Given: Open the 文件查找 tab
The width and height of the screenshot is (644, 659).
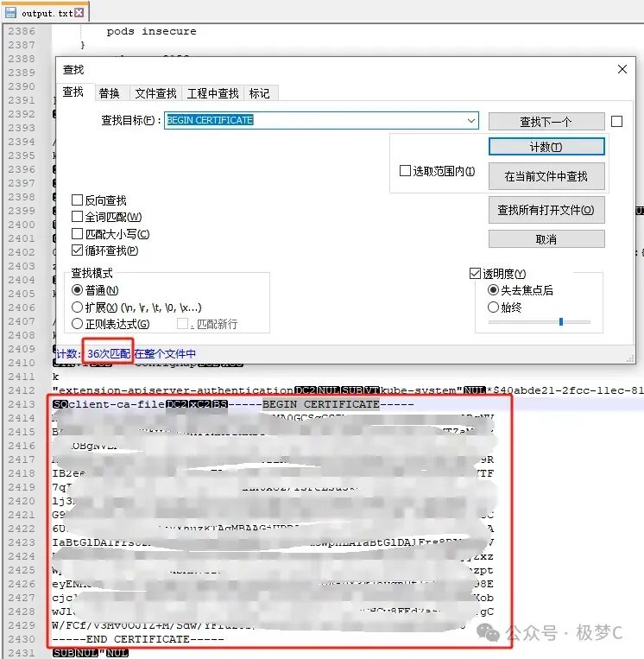Looking at the screenshot, I should point(155,93).
